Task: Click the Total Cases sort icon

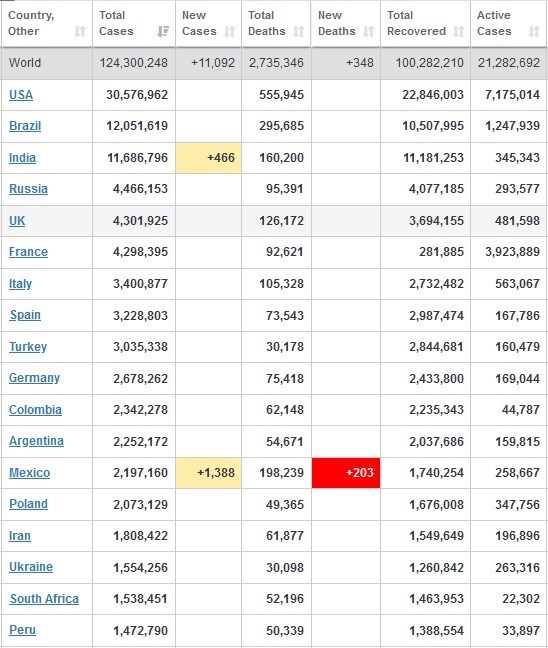Action: point(163,31)
